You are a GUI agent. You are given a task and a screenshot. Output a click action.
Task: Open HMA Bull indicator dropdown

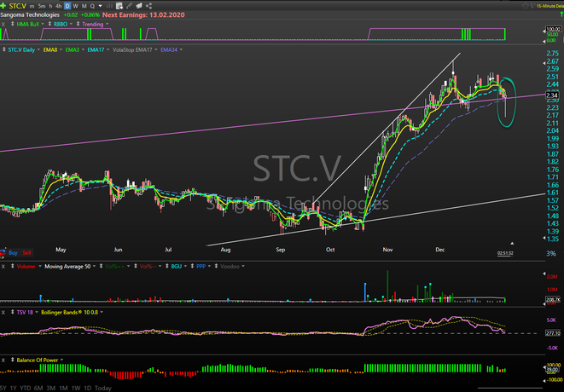43,24
